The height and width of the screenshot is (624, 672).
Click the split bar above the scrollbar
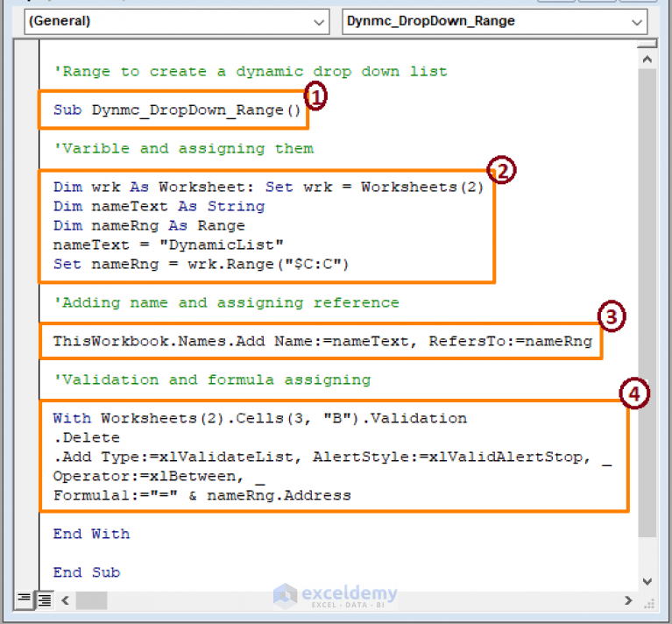click(647, 44)
